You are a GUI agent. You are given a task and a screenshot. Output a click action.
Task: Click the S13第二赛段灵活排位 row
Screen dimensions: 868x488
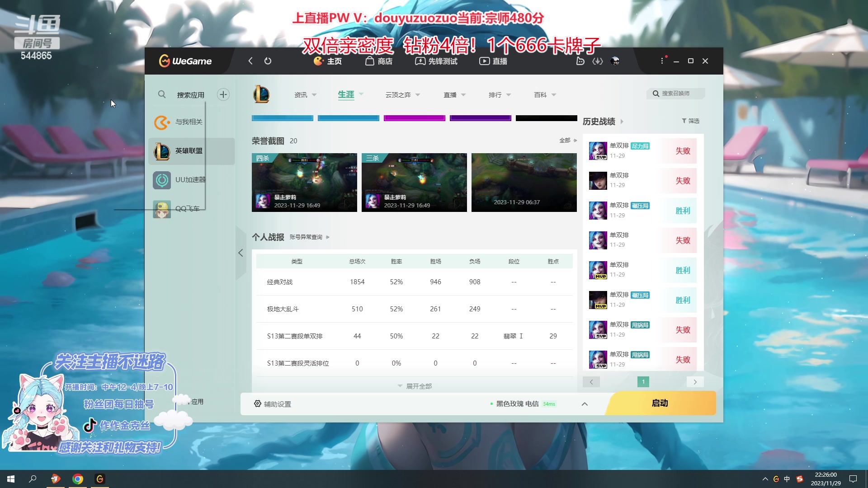tap(414, 363)
